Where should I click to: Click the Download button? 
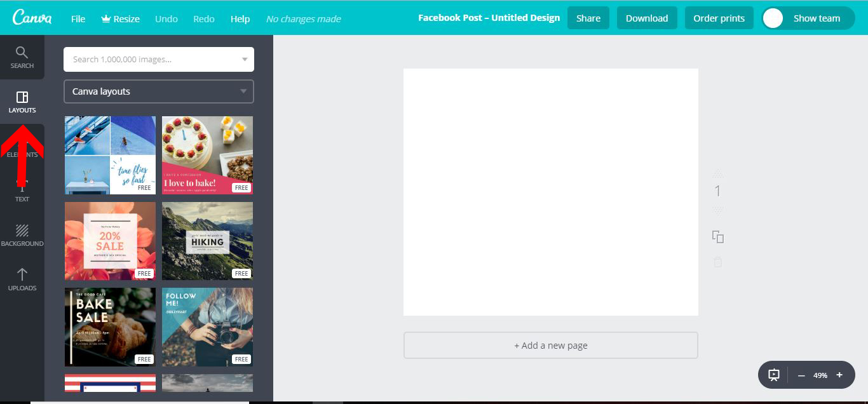[647, 18]
